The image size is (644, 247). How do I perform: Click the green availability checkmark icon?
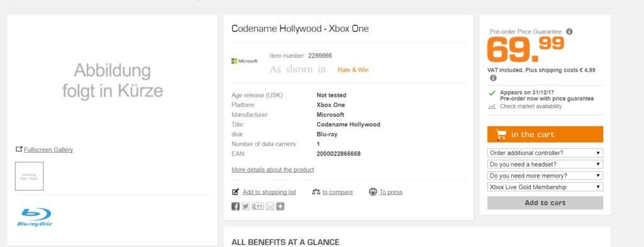point(492,93)
